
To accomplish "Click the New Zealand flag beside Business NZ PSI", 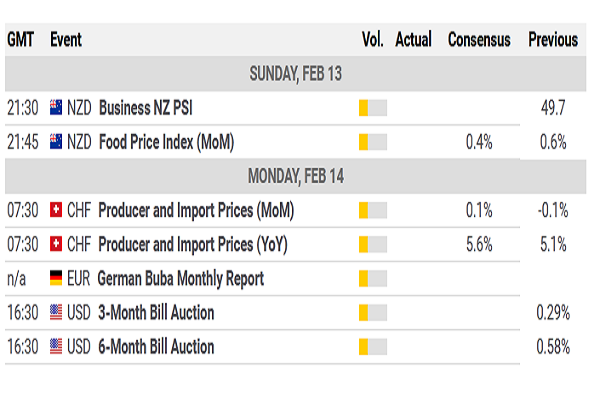I will pyautogui.click(x=55, y=108).
